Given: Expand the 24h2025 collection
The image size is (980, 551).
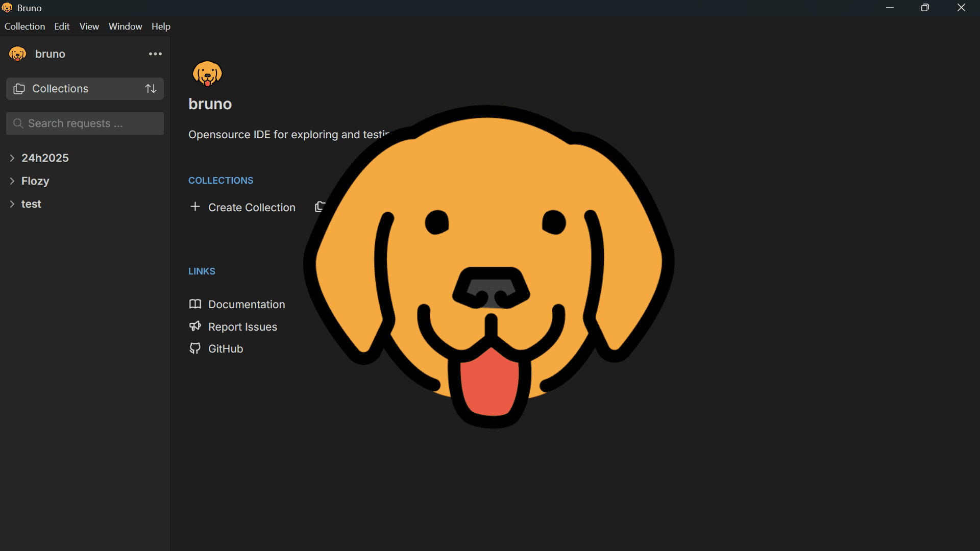Looking at the screenshot, I should coord(12,158).
